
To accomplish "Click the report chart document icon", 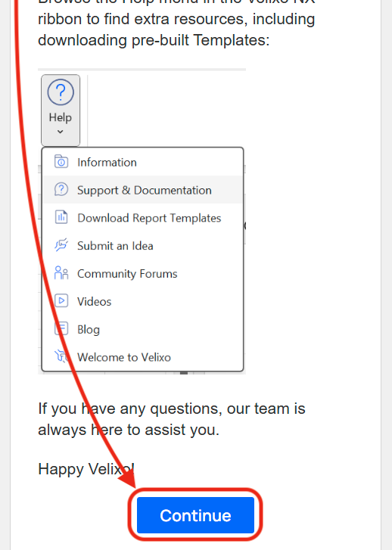I will click(x=61, y=217).
